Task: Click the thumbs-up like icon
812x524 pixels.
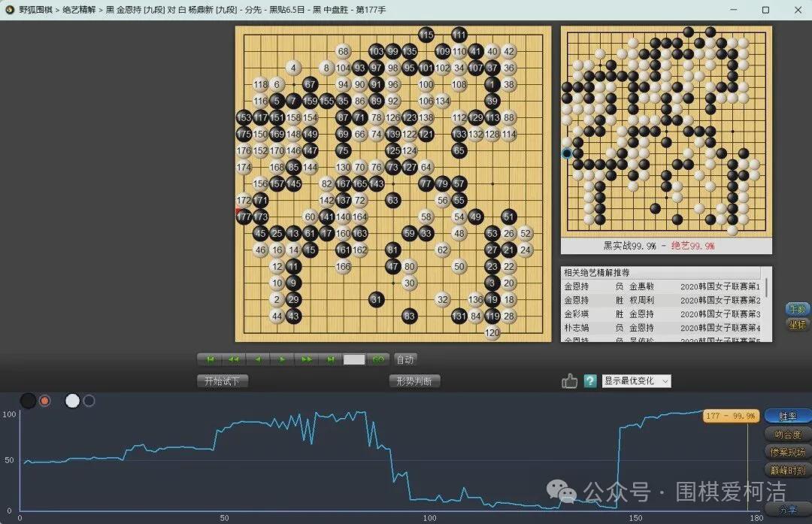Action: [x=569, y=381]
